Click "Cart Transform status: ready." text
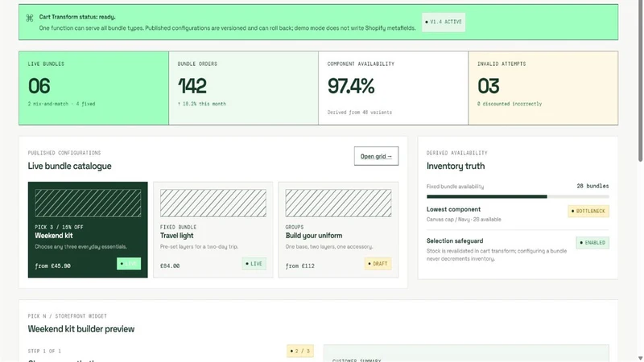644x362 pixels. (x=77, y=17)
